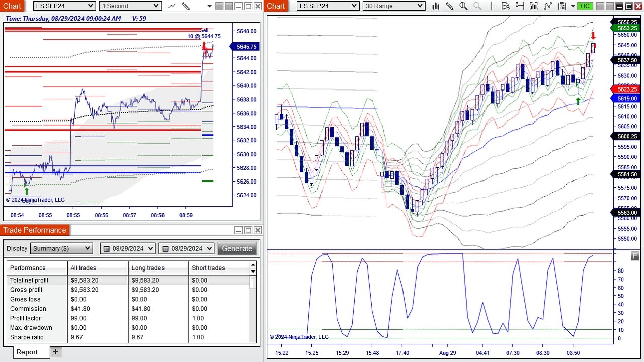The image size is (644, 362).
Task: Select the Profit factor row label
Action: point(25,318)
